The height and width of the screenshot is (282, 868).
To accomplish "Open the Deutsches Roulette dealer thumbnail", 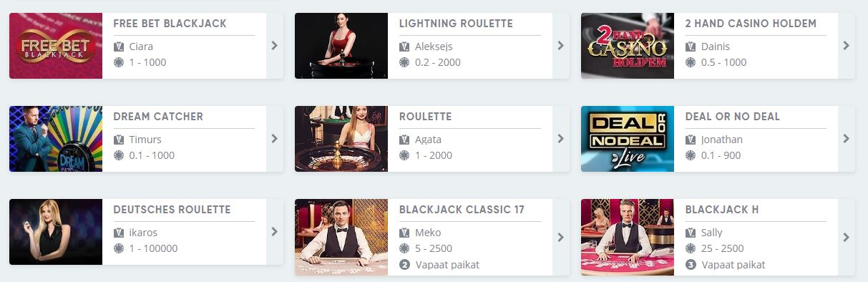I will pos(56,232).
